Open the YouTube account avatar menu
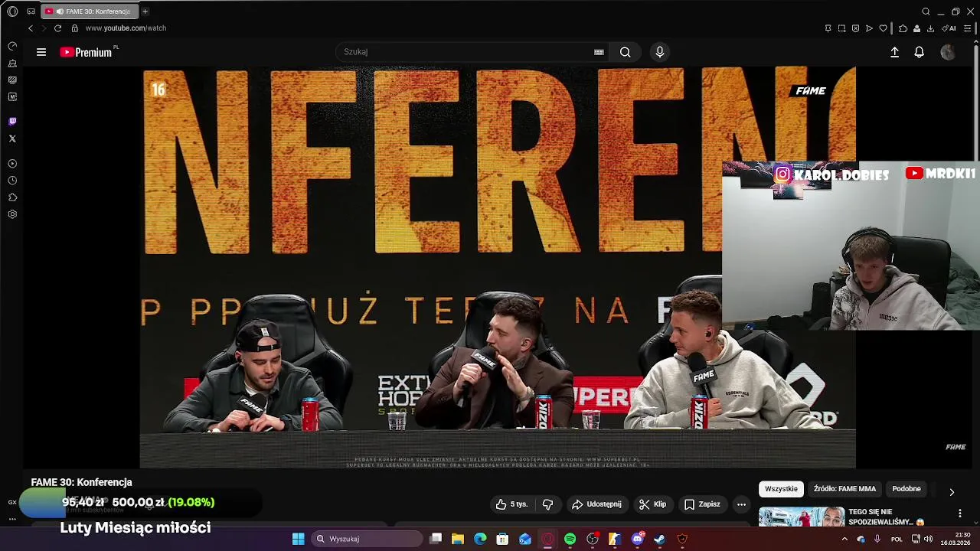This screenshot has height=551, width=980. tap(948, 52)
